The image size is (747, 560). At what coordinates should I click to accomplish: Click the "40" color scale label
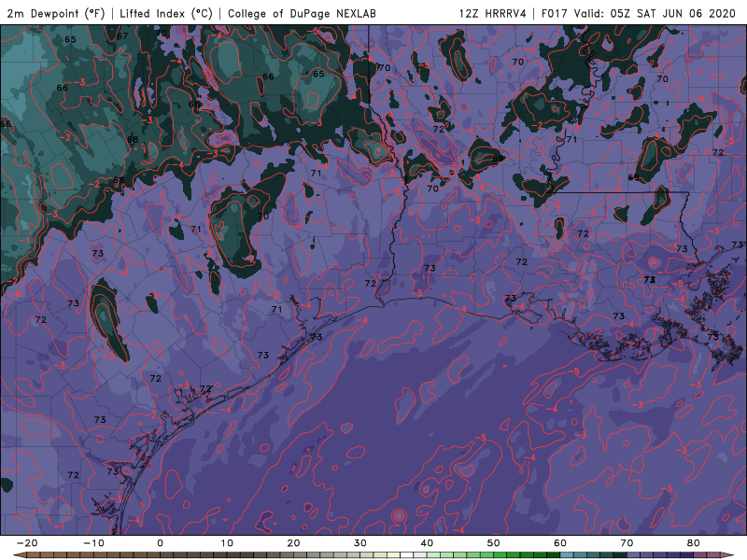pos(427,543)
